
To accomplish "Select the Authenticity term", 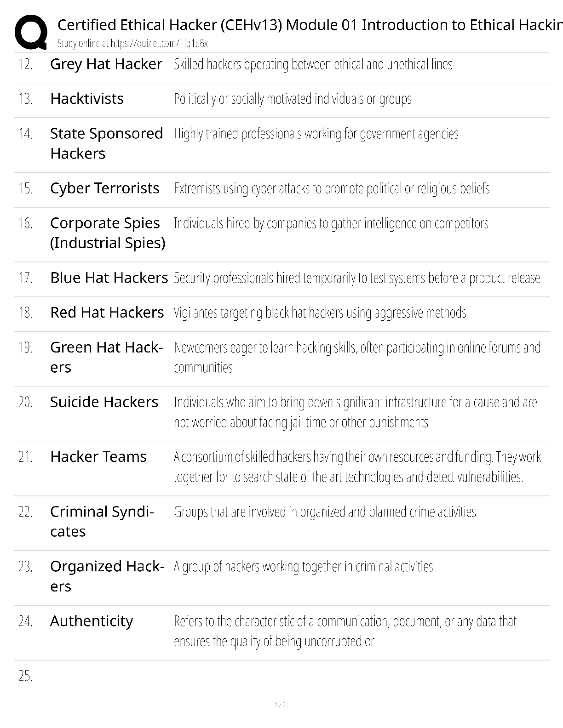I will [x=92, y=621].
